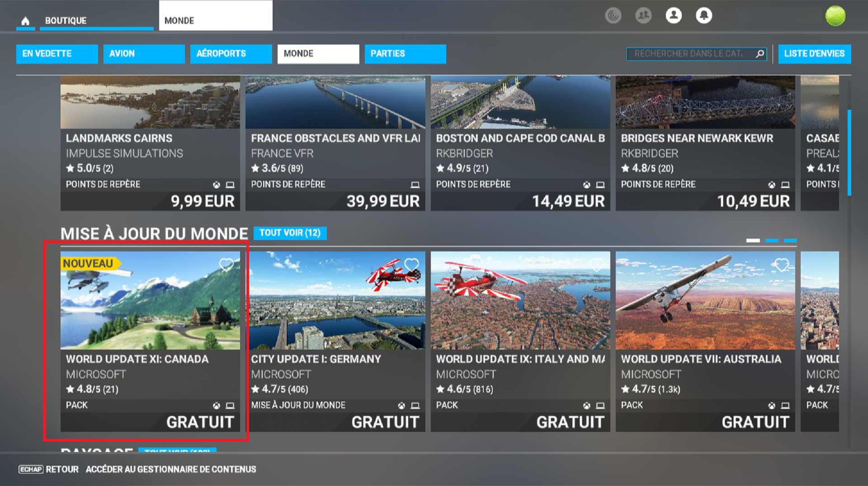Viewport: 868px width, 486px height.
Task: Open the notifications bell icon
Action: tap(703, 15)
